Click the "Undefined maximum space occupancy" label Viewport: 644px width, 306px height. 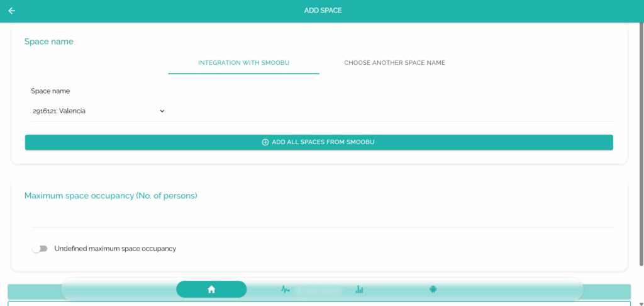[x=115, y=249]
